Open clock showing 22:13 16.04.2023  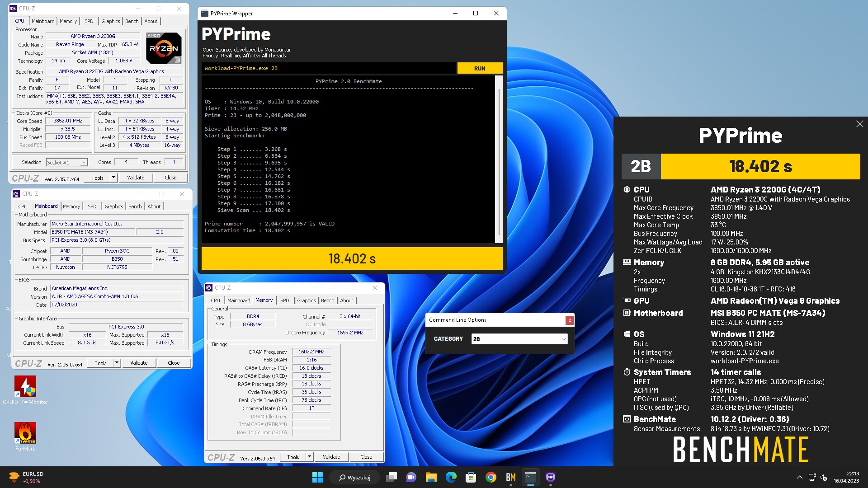pos(846,477)
